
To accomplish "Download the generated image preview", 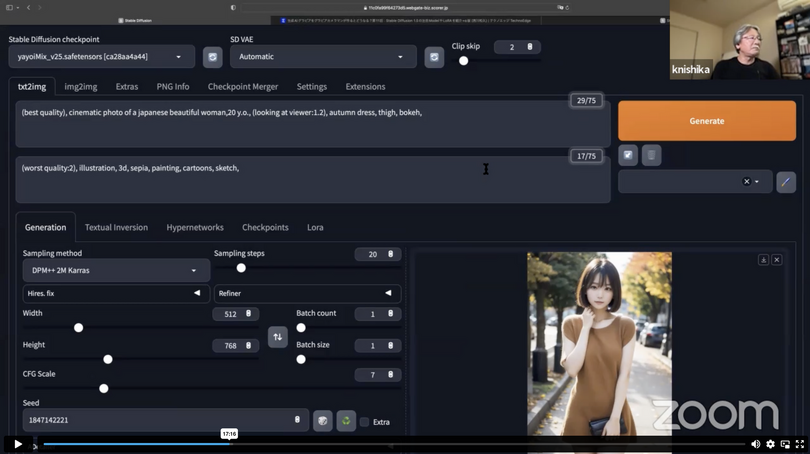I will pos(764,260).
